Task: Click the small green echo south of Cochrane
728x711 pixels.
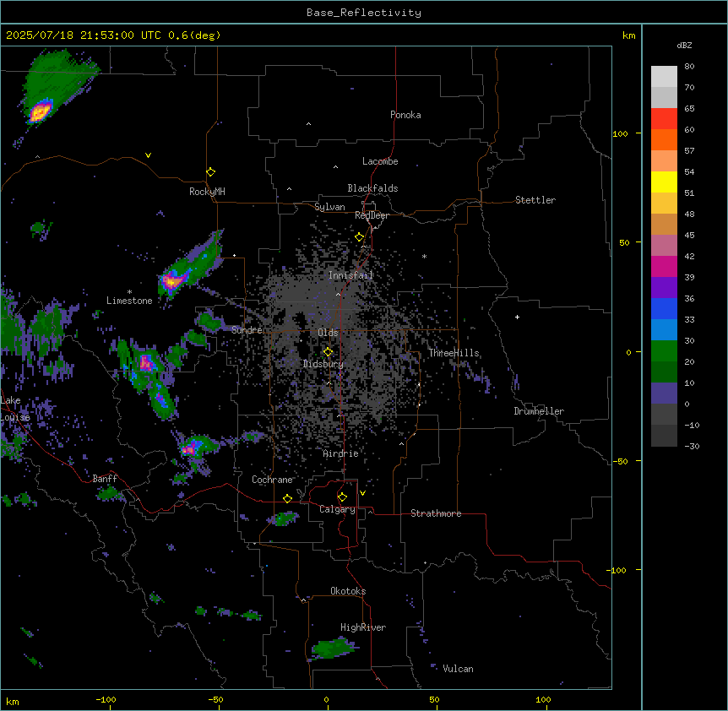Action: point(284,518)
